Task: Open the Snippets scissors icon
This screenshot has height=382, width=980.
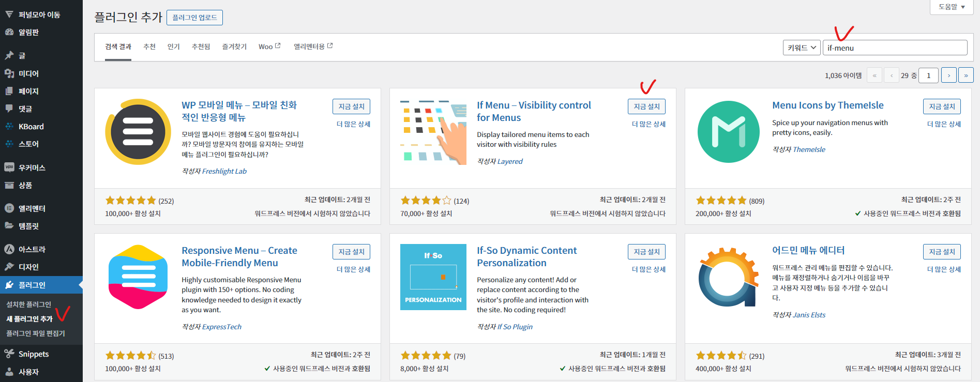Action: pyautogui.click(x=9, y=354)
